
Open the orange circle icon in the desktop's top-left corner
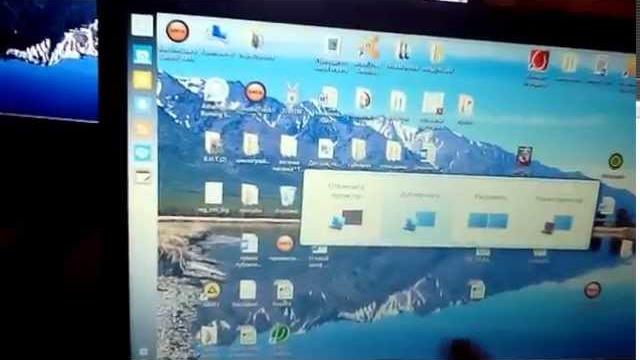(x=177, y=31)
